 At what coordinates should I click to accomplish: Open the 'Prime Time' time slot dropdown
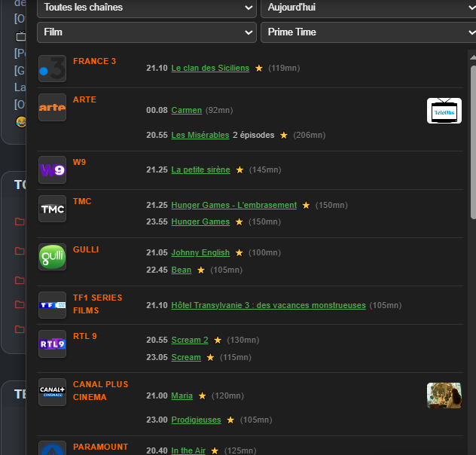click(368, 32)
